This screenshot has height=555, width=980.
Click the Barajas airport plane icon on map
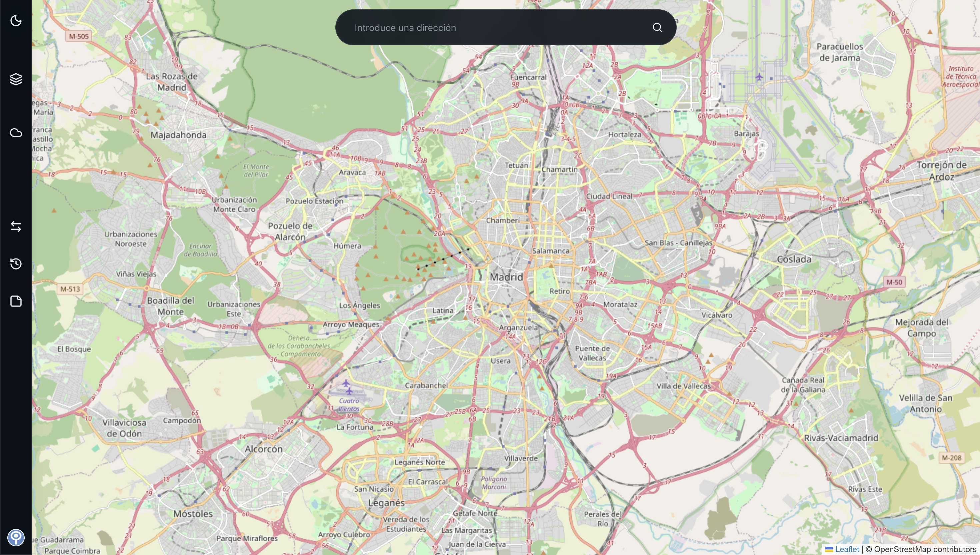click(759, 77)
